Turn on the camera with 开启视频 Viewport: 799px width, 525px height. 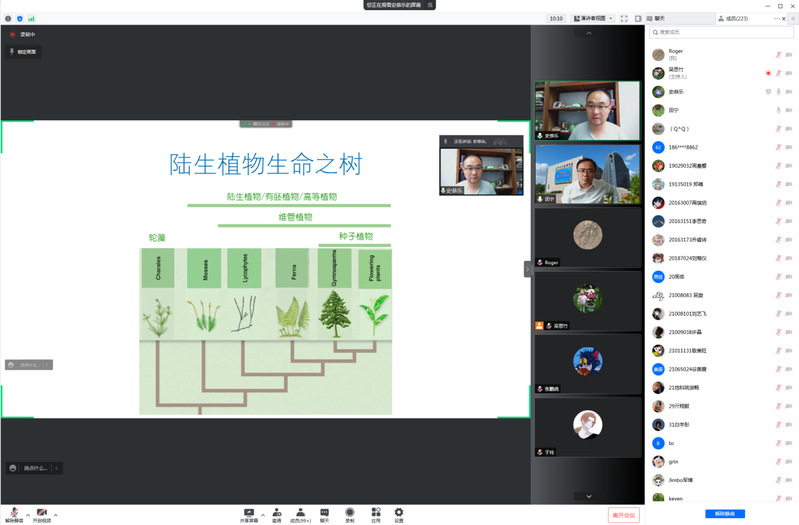[x=41, y=514]
